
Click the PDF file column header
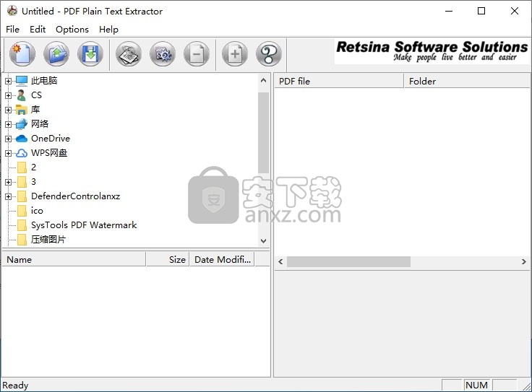339,82
